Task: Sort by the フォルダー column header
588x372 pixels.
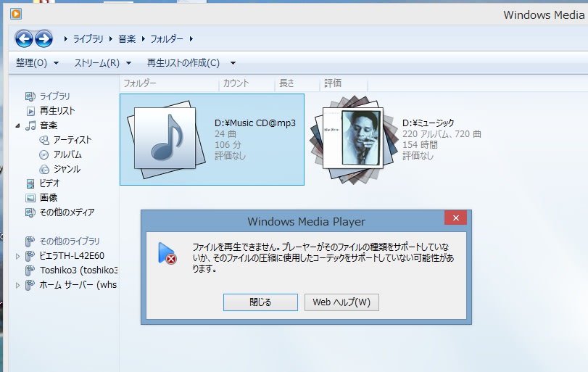Action: [x=170, y=83]
